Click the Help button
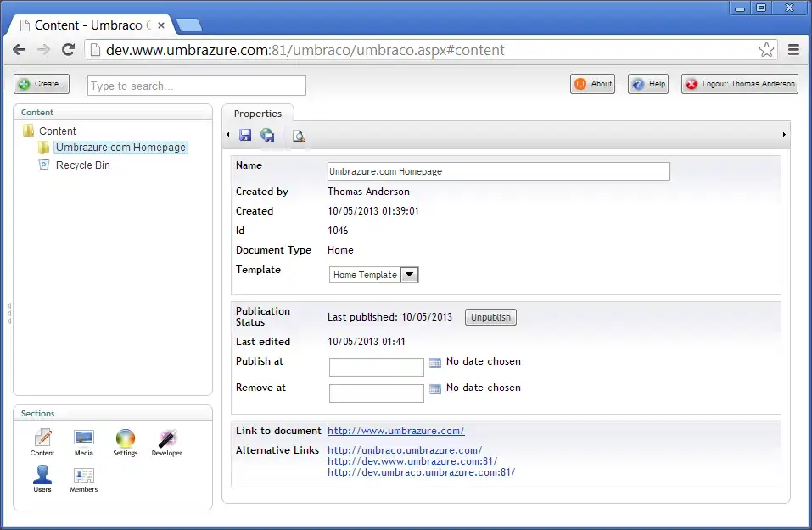Viewport: 812px width, 530px height. point(648,84)
